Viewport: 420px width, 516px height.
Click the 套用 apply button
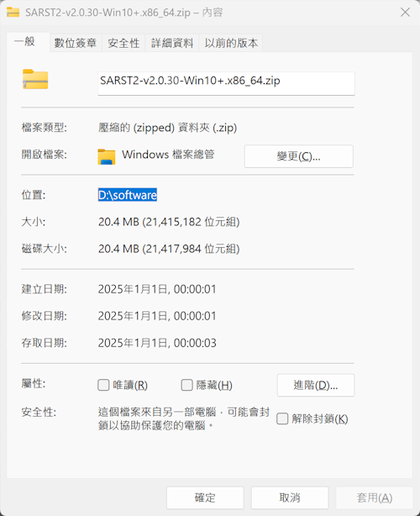[375, 498]
